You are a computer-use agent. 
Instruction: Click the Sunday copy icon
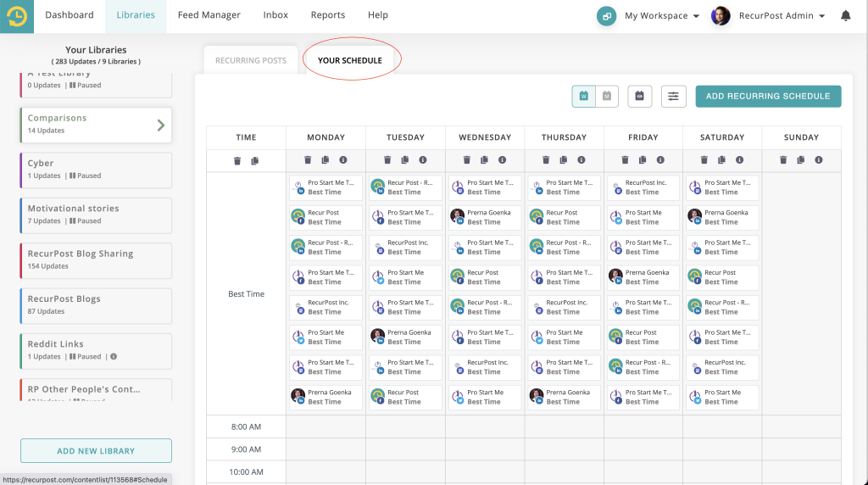[x=800, y=160]
